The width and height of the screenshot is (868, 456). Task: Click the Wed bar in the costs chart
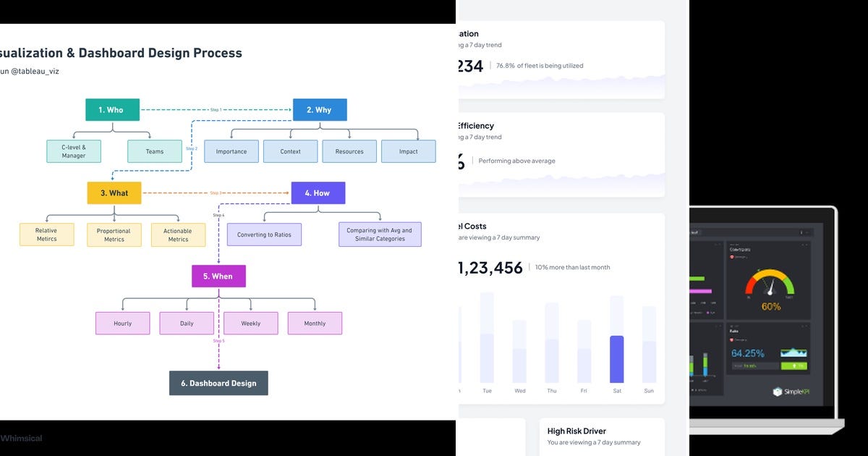coord(519,351)
